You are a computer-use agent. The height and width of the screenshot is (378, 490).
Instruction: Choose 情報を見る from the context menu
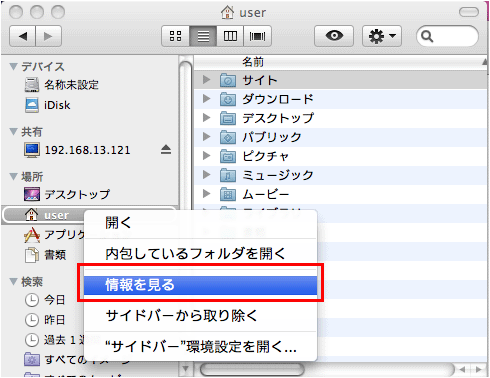pos(200,285)
